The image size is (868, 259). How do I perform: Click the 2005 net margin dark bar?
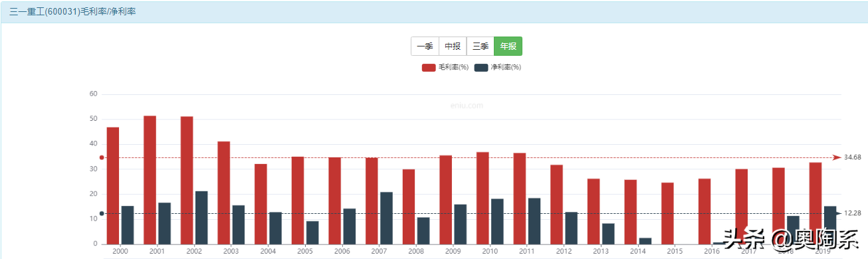[312, 232]
